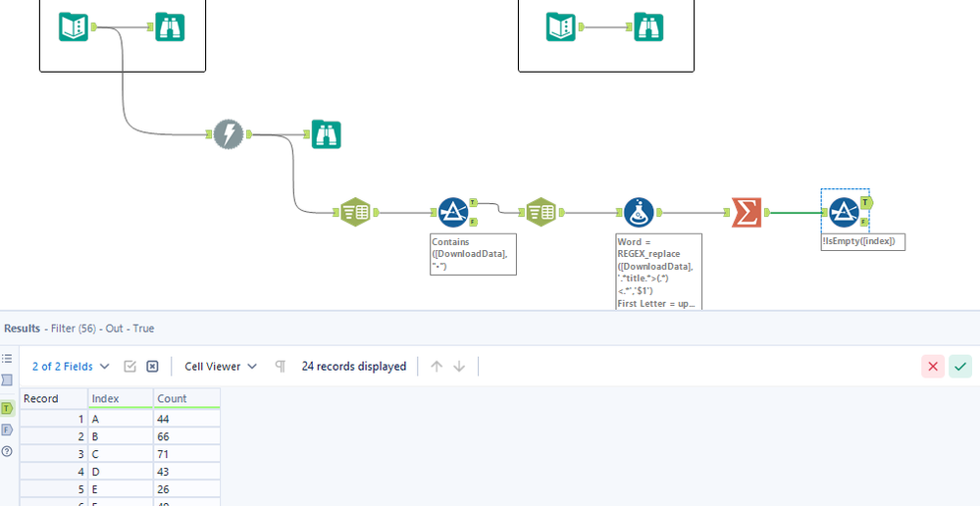Click True output anchor of Contains filter
The width and height of the screenshot is (980, 506).
[473, 202]
